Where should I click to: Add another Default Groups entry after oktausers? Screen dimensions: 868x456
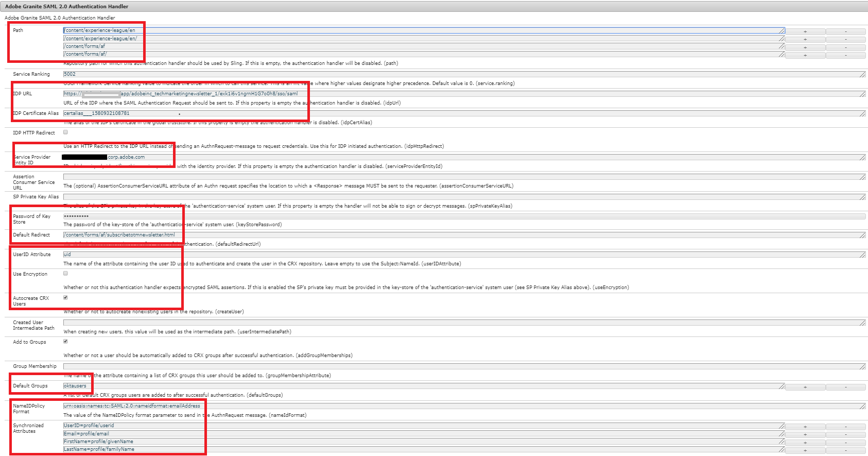pos(805,387)
